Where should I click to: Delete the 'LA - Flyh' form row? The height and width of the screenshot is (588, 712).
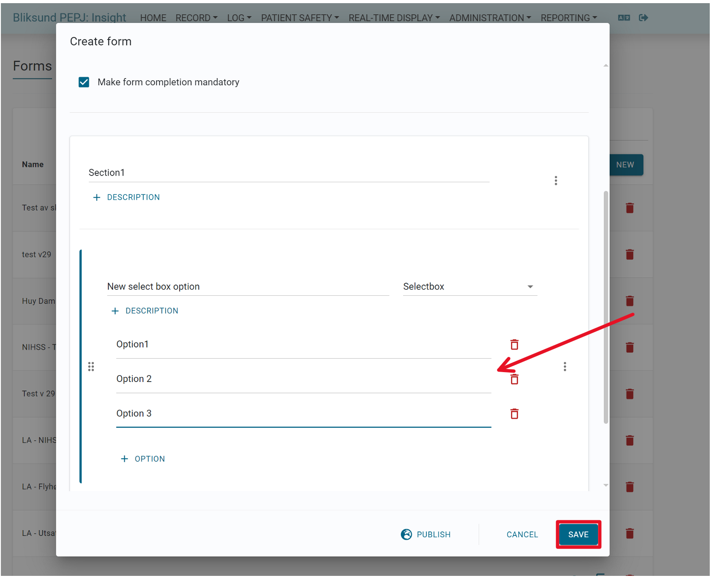[x=630, y=487]
